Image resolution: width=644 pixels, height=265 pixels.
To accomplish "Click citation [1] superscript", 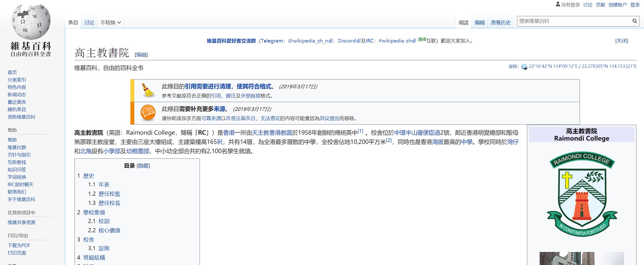I will coord(360,131).
